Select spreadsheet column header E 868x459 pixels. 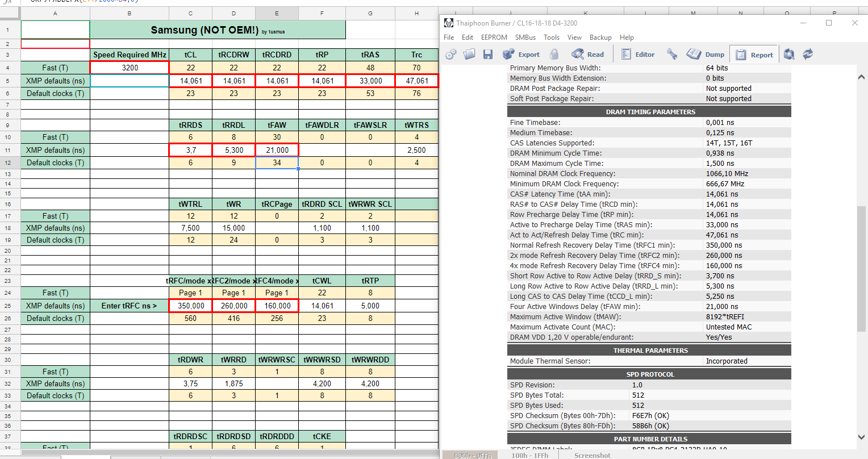277,13
